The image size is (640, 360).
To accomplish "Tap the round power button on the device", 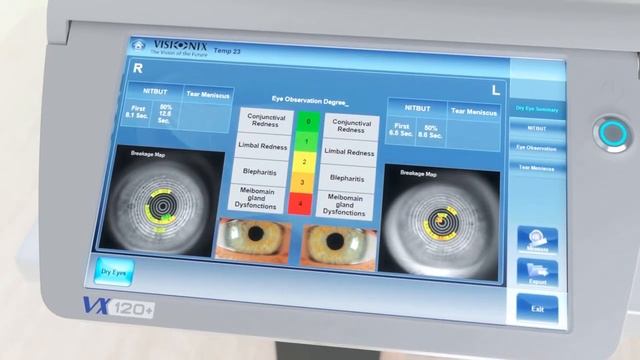I will 612,133.
